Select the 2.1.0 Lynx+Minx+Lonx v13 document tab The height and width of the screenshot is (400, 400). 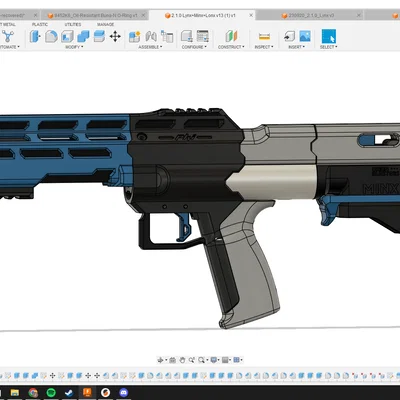click(203, 15)
